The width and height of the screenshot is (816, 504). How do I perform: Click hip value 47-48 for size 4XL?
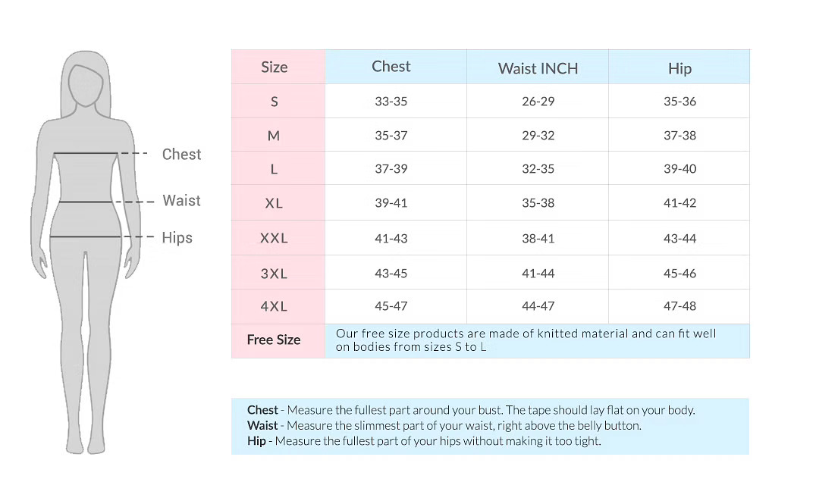click(679, 306)
